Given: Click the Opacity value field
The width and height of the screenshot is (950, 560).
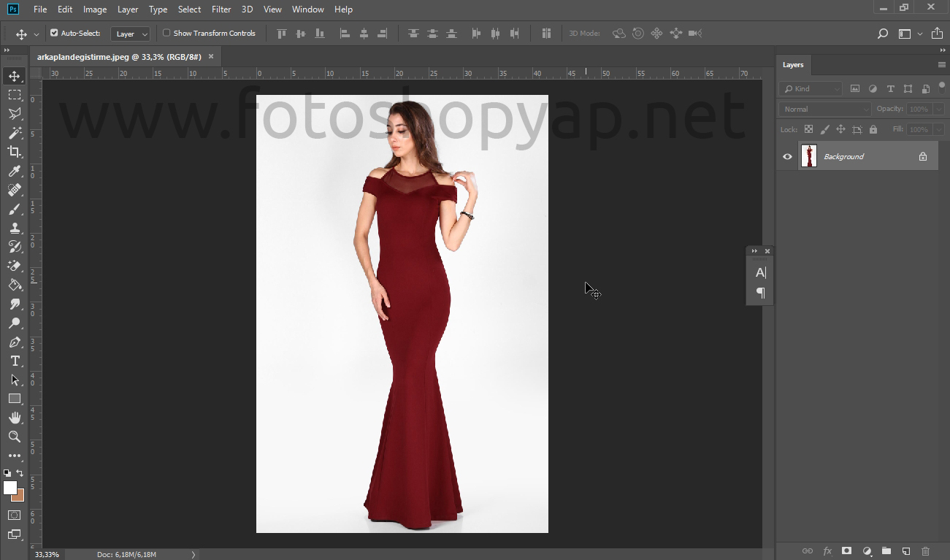Looking at the screenshot, I should (919, 109).
